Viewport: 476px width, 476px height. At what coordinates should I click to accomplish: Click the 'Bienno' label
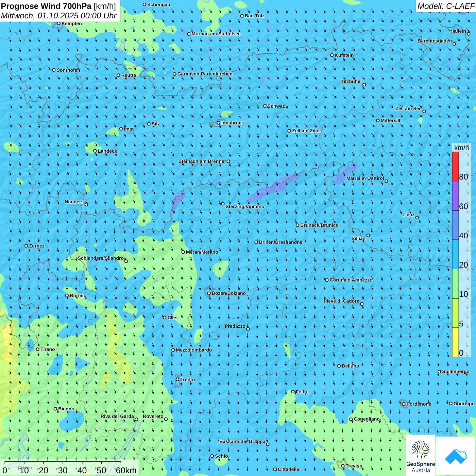[x=66, y=409]
